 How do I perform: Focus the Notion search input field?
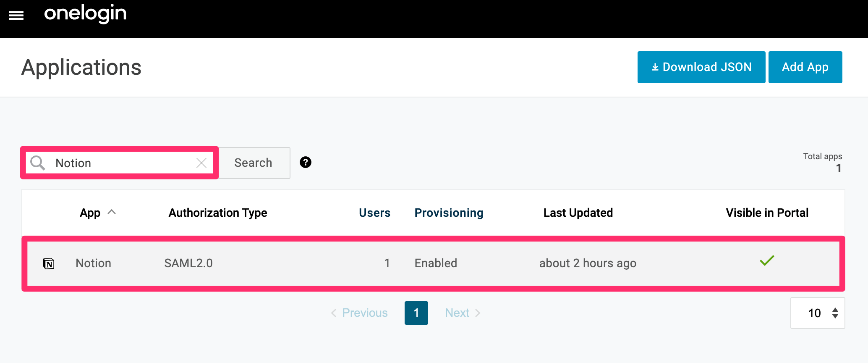120,163
